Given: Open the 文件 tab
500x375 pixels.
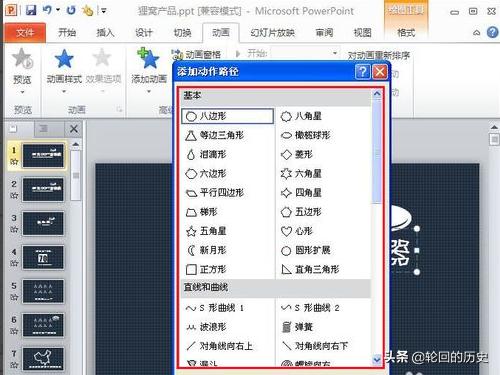Looking at the screenshot, I should tap(25, 33).
